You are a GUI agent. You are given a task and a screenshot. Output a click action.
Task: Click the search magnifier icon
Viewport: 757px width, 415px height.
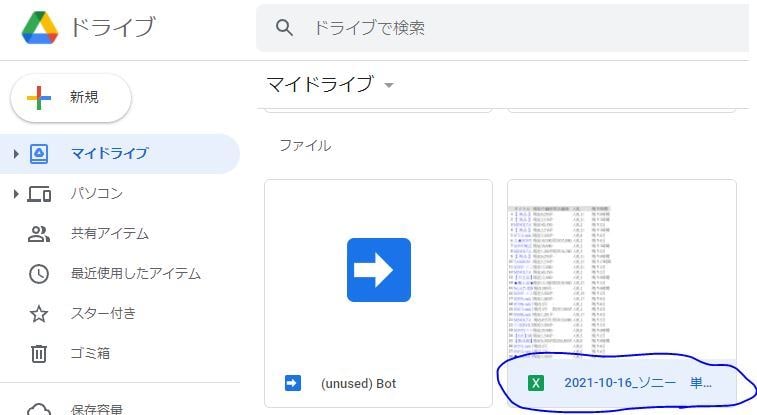click(x=284, y=28)
